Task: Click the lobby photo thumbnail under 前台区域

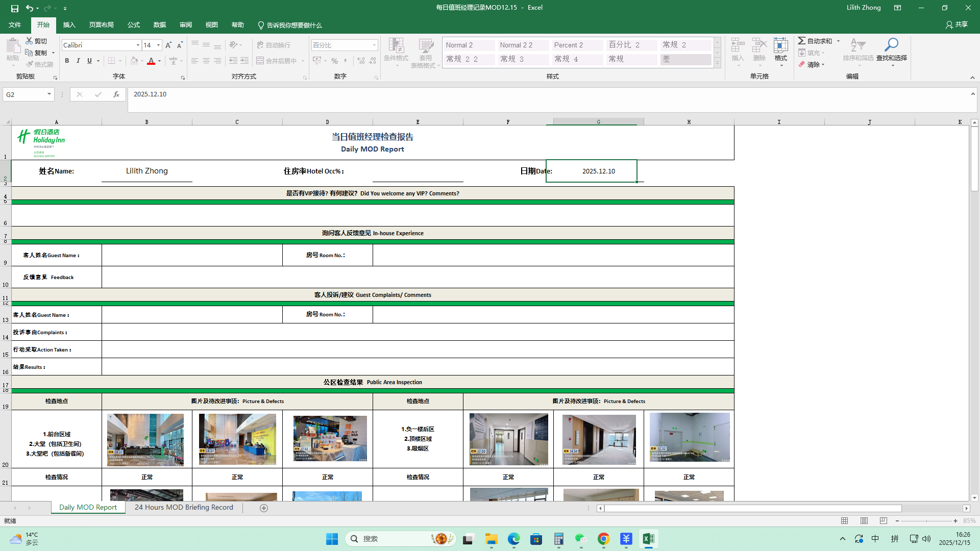Action: point(145,439)
